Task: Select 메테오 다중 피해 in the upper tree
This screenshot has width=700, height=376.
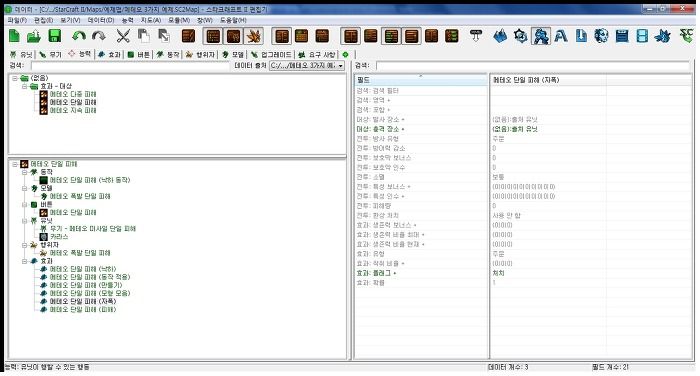Action: click(73, 94)
